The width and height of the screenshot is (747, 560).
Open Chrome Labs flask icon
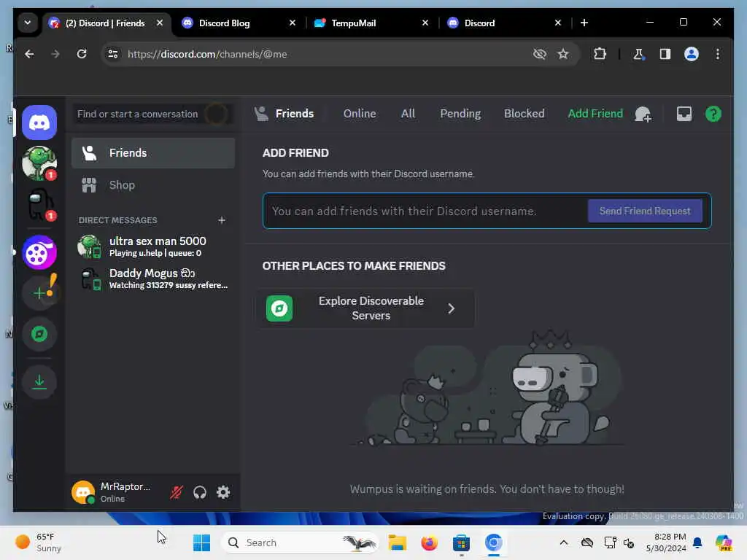[638, 54]
